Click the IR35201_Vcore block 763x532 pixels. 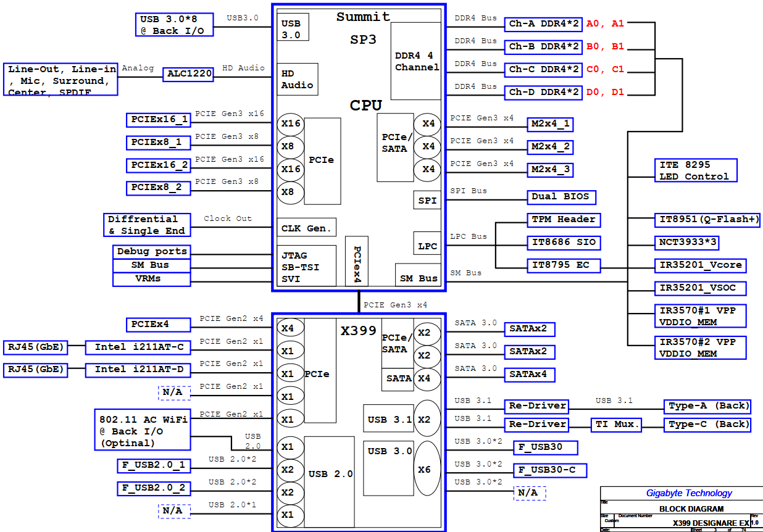click(701, 265)
